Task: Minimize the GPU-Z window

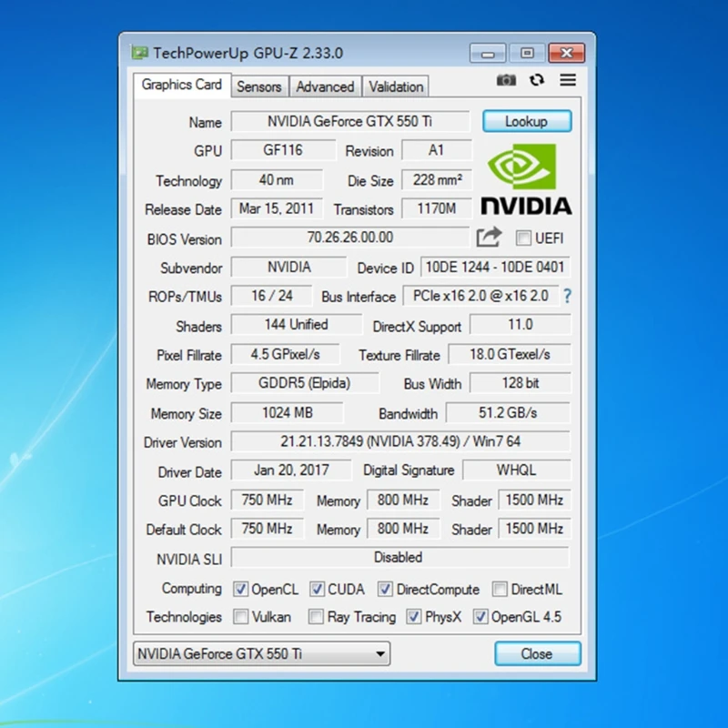Action: tap(488, 54)
